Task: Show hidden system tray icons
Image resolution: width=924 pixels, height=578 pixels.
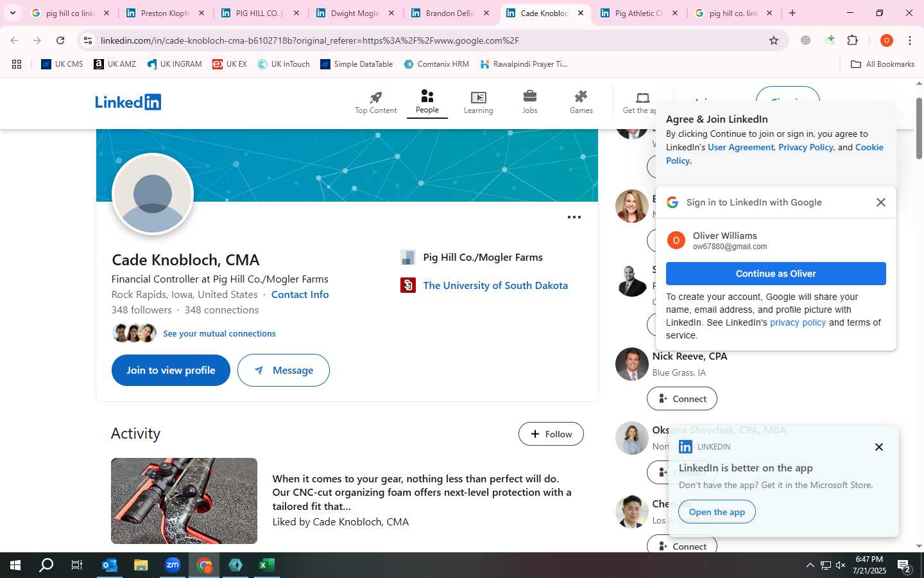Action: coord(810,565)
